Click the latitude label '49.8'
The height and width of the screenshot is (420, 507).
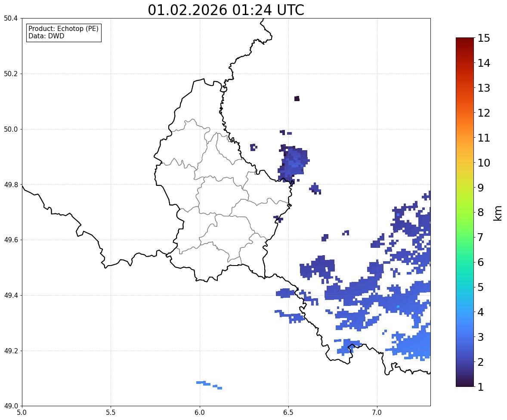(x=11, y=185)
